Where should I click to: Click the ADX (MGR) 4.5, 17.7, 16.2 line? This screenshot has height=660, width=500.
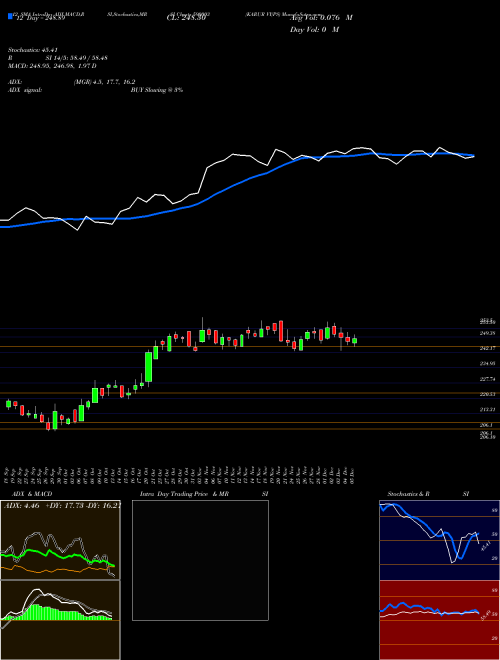(72, 82)
